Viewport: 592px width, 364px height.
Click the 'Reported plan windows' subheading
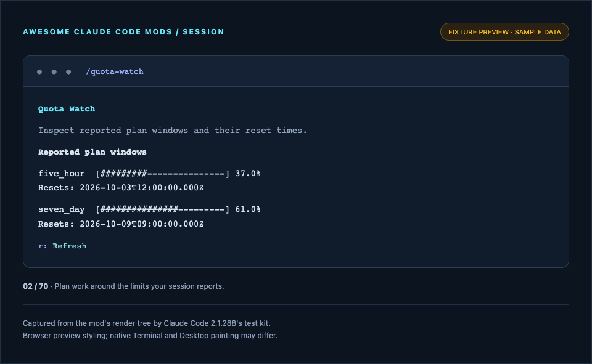92,152
